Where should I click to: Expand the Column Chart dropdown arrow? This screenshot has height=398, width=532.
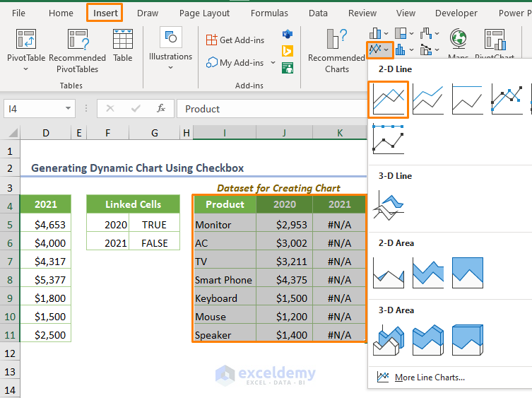click(x=386, y=33)
